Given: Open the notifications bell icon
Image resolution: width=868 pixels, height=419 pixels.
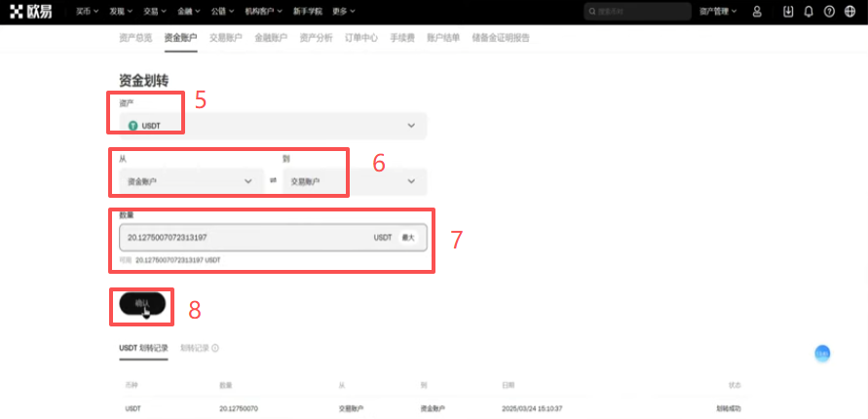Looking at the screenshot, I should pos(809,12).
